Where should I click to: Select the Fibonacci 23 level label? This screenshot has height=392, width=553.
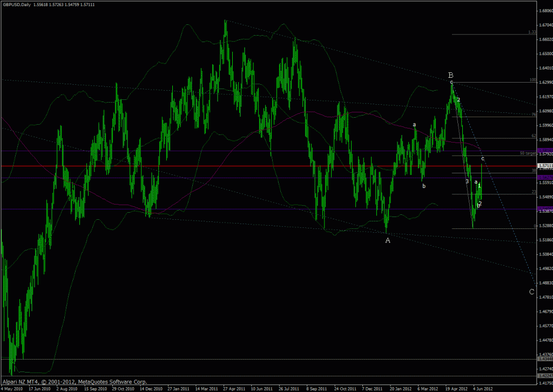(x=533, y=192)
